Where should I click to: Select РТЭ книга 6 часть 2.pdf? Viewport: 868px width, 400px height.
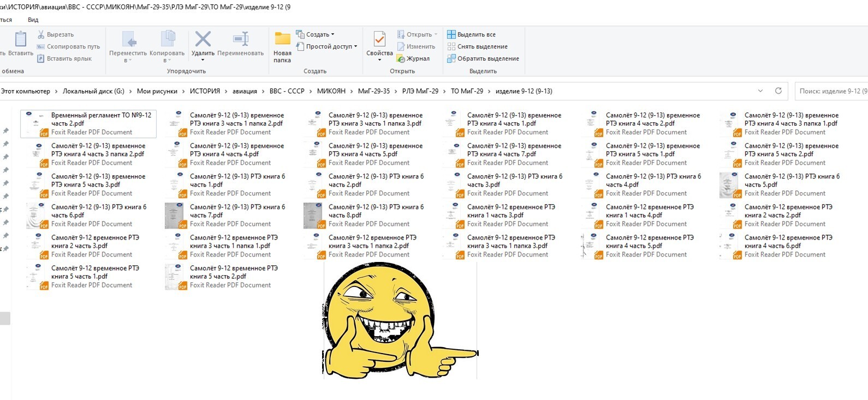[366, 185]
